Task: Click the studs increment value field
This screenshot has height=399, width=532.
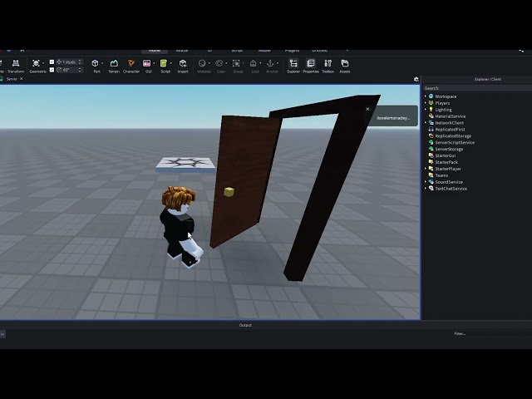Action: pyautogui.click(x=69, y=62)
